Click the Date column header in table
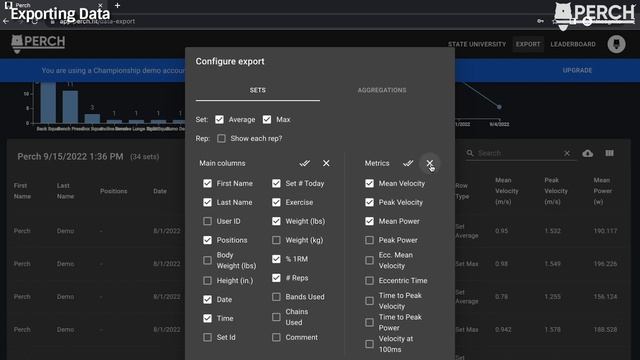 160,191
